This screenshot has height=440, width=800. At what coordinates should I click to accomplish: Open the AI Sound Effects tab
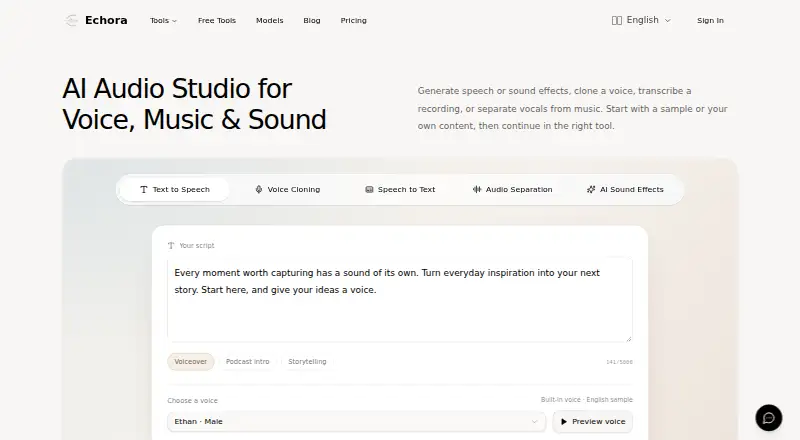tap(625, 189)
